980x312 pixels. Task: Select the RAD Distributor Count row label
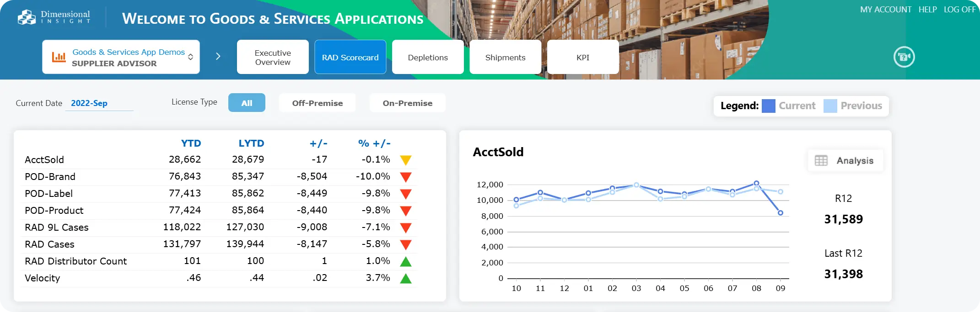[75, 261]
